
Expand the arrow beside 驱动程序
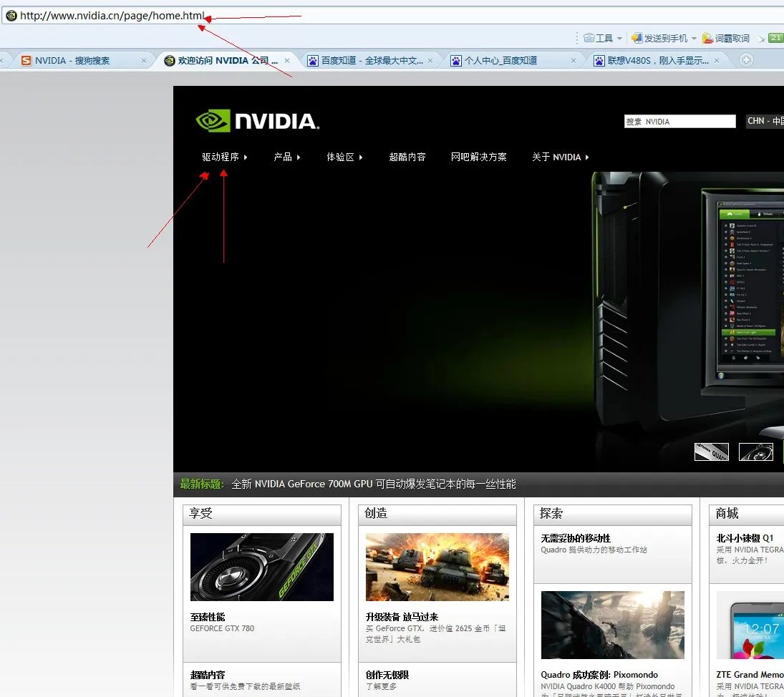[246, 157]
